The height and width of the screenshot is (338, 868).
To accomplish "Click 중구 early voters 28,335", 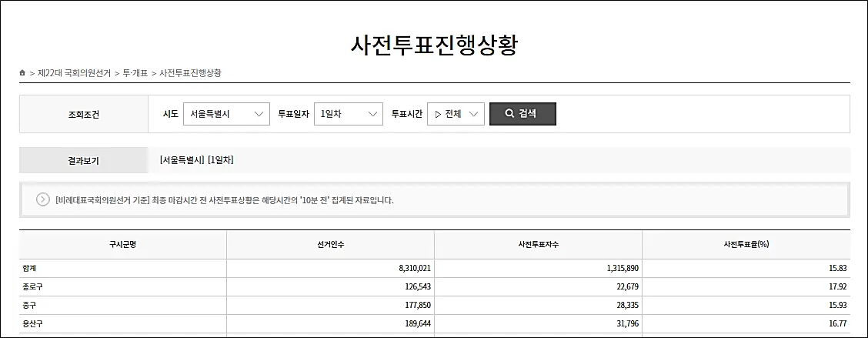I will 628,306.
